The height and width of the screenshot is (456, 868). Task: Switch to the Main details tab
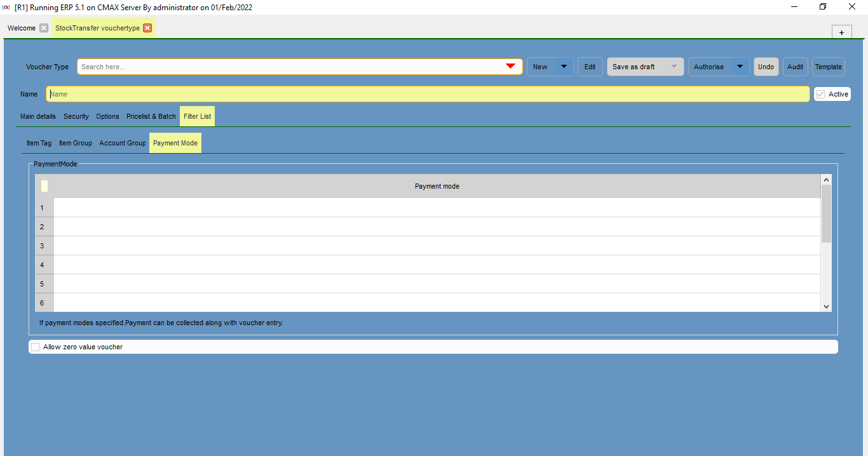(x=37, y=116)
